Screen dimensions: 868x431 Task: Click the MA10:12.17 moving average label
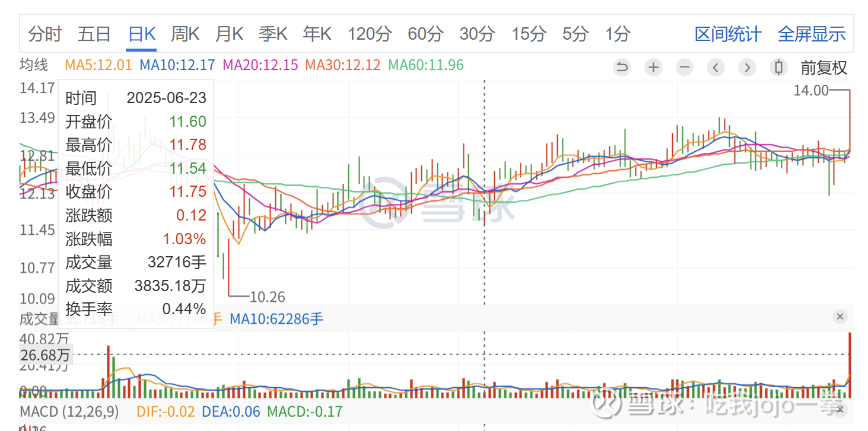177,65
